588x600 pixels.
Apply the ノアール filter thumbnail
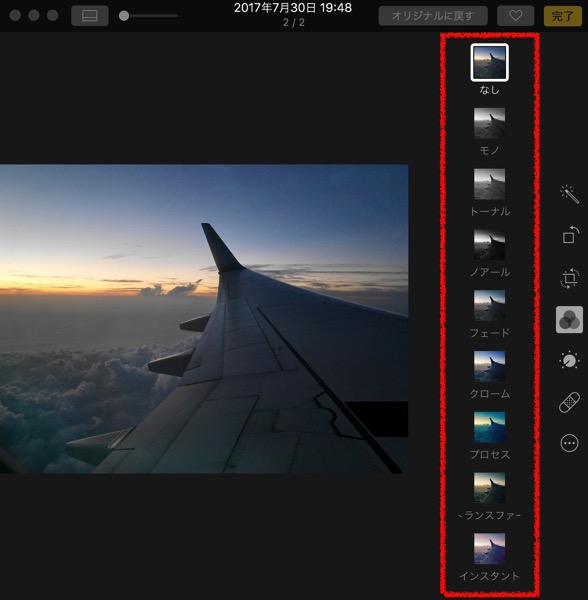489,245
